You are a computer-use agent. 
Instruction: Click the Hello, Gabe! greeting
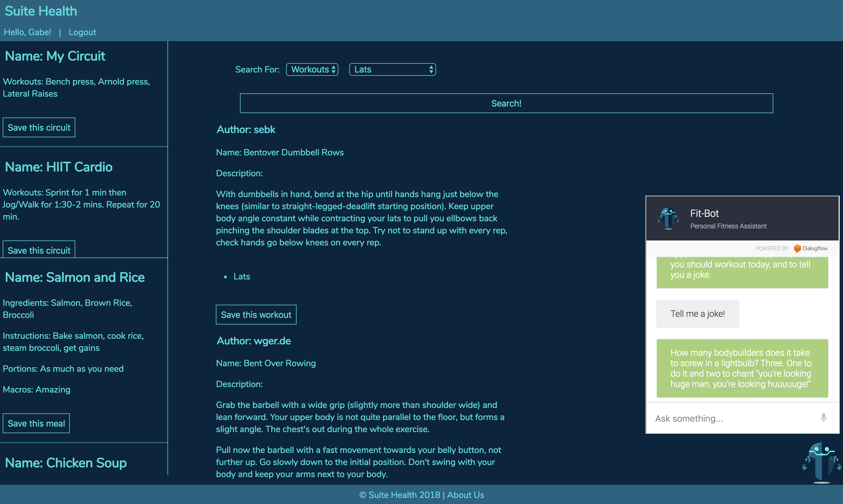coord(27,32)
